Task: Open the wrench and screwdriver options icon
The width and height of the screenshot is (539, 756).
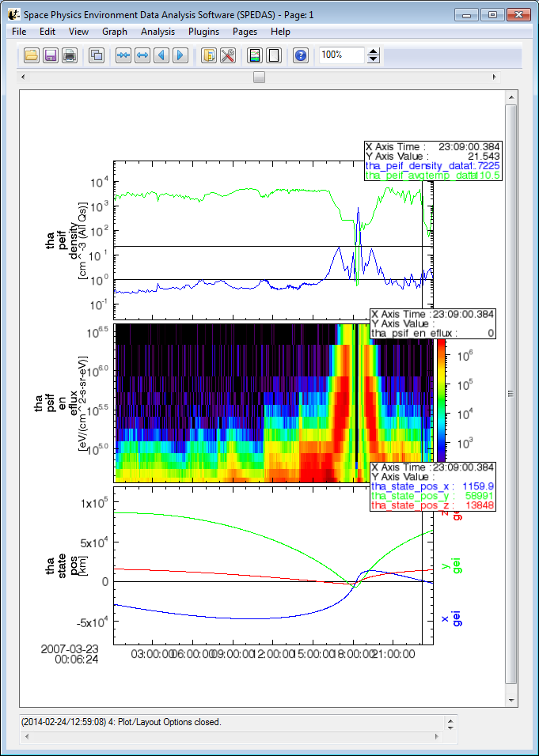Action: (228, 55)
